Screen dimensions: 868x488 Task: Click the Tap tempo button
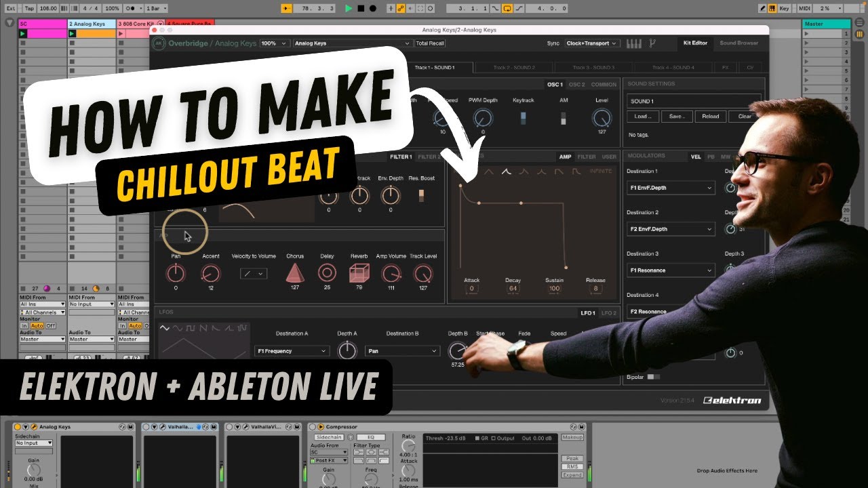(x=29, y=8)
